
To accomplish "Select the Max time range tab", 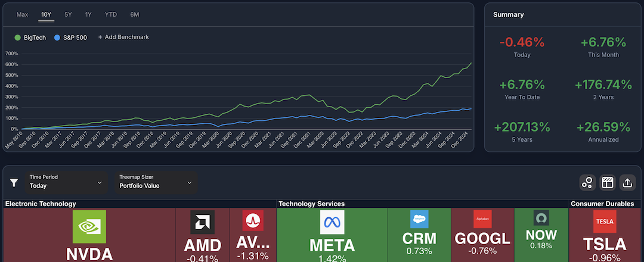I will coord(22,14).
